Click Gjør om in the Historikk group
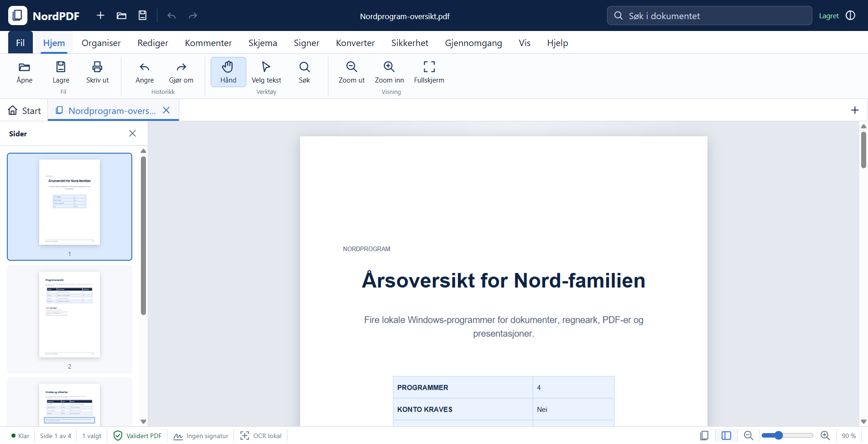868x444 pixels. (181, 72)
